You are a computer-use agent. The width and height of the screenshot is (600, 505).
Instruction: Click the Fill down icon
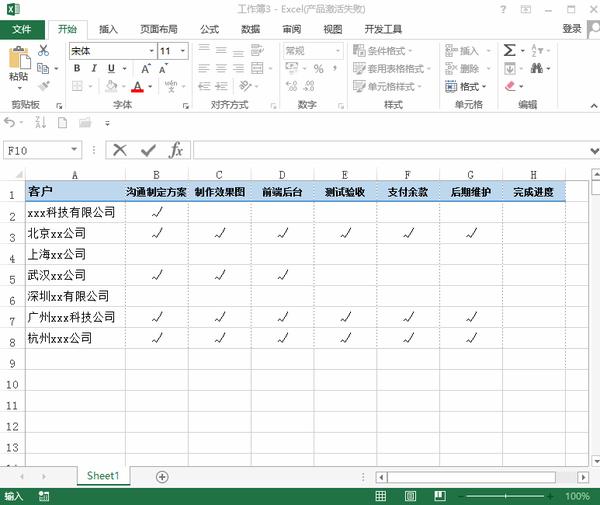tap(510, 68)
